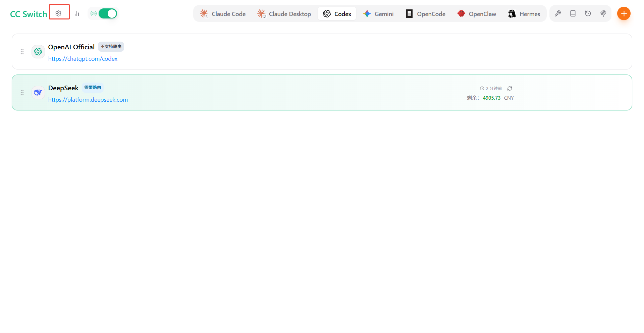Click the OpenAI logo icon
644x333 pixels.
(38, 52)
